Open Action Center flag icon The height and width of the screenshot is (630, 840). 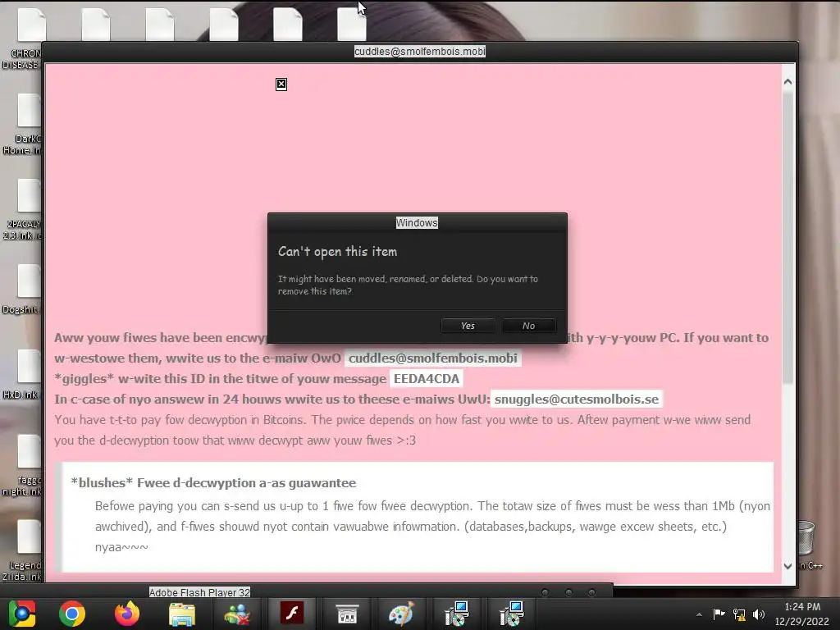point(719,614)
